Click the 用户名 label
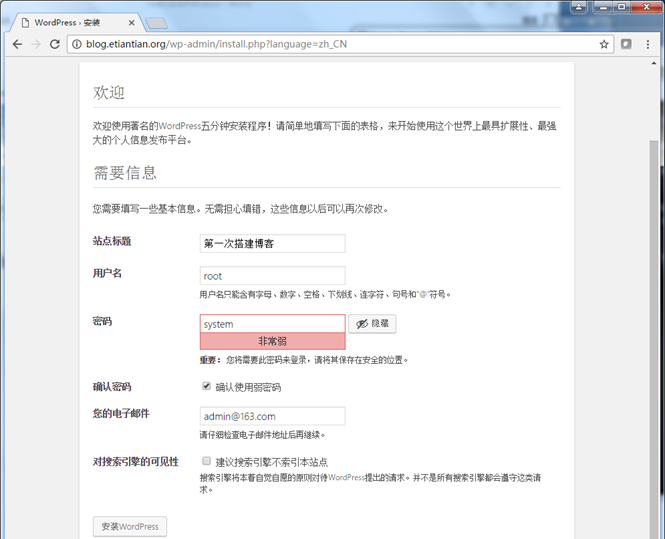The height and width of the screenshot is (539, 665). pyautogui.click(x=107, y=273)
